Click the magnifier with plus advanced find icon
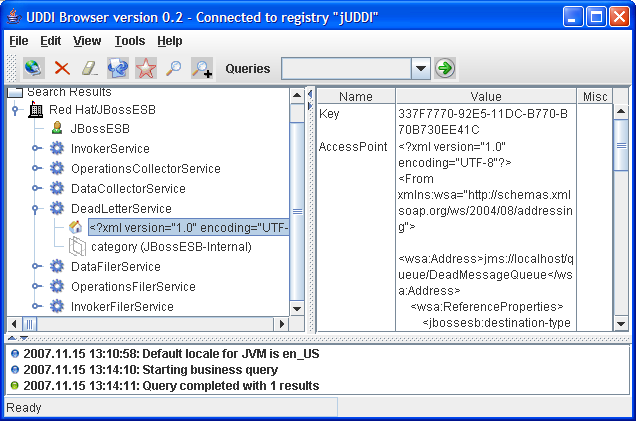 (202, 68)
